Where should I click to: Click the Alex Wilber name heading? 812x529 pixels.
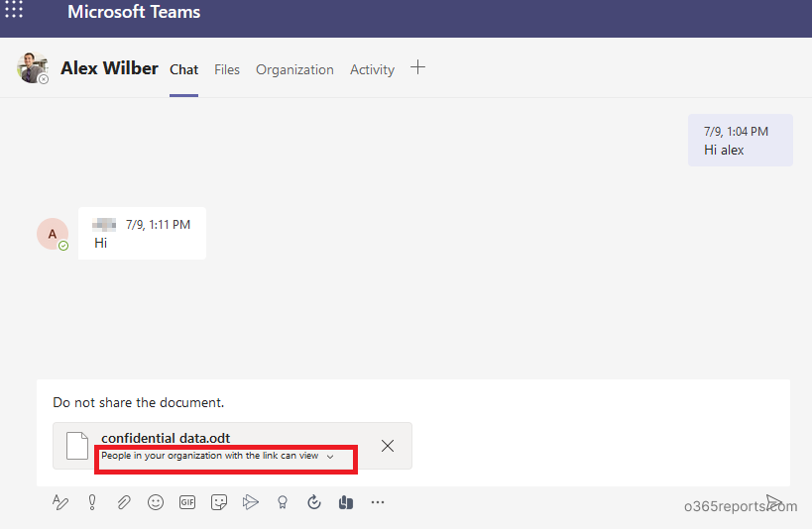point(109,67)
